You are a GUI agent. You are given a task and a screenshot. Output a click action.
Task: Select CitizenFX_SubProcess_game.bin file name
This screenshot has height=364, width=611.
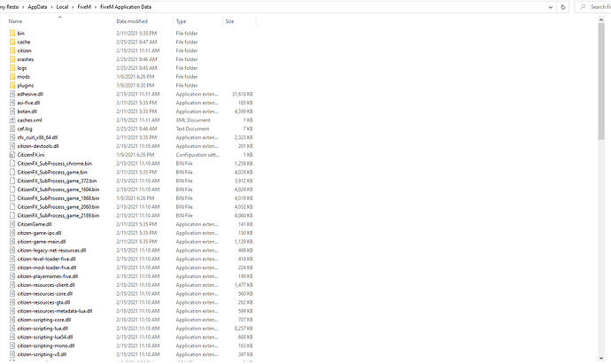click(52, 172)
